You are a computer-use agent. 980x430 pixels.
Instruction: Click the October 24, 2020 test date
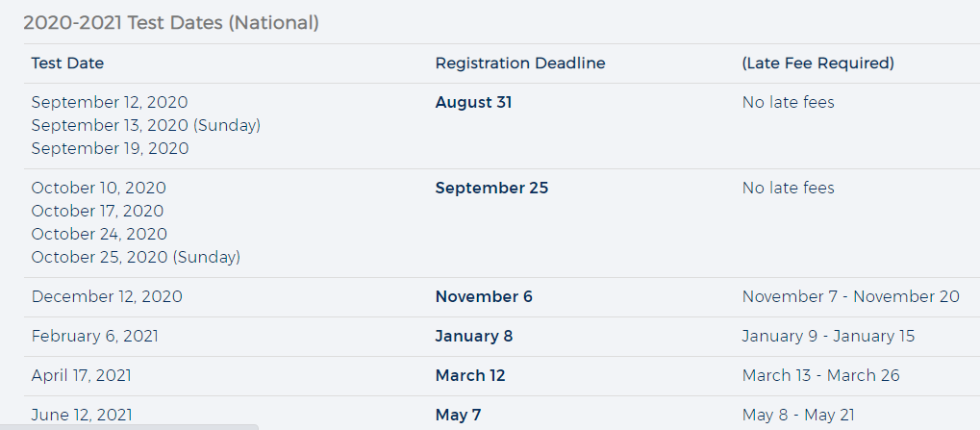[98, 234]
